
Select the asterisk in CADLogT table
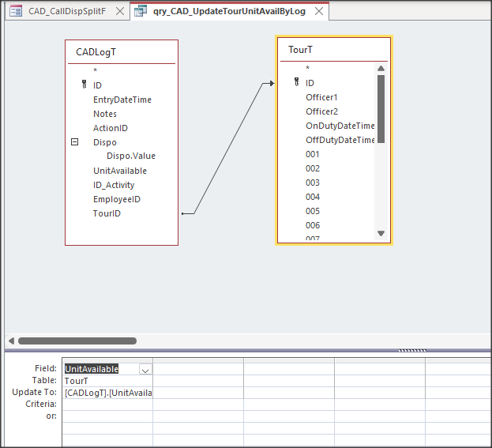pyautogui.click(x=96, y=71)
